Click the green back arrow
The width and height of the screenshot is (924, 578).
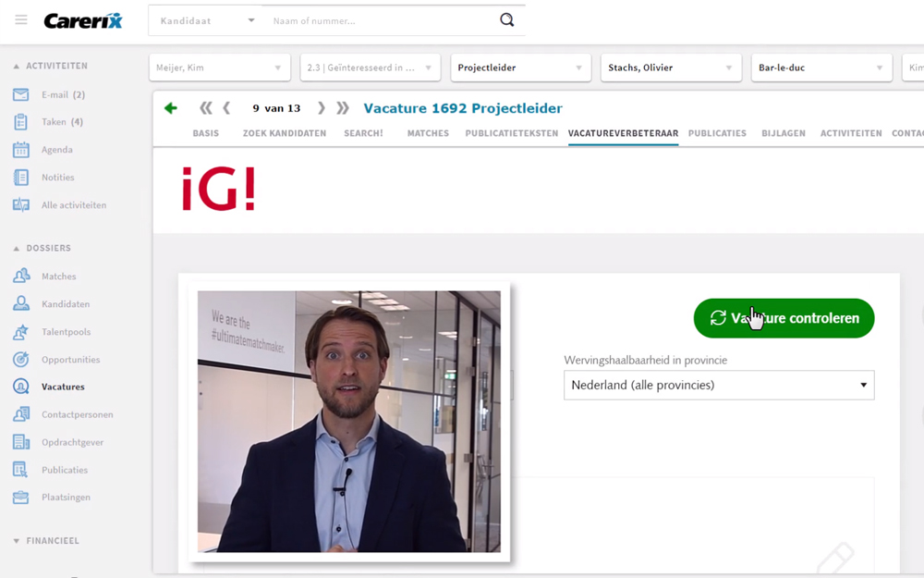coord(171,108)
